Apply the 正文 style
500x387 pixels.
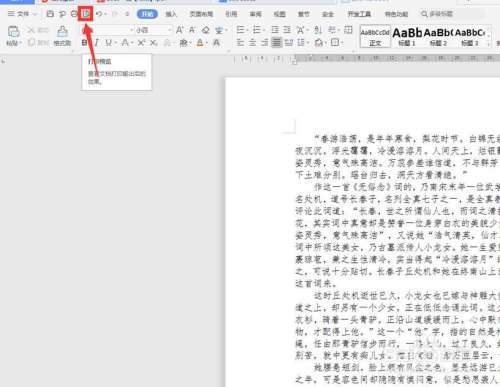(x=375, y=36)
